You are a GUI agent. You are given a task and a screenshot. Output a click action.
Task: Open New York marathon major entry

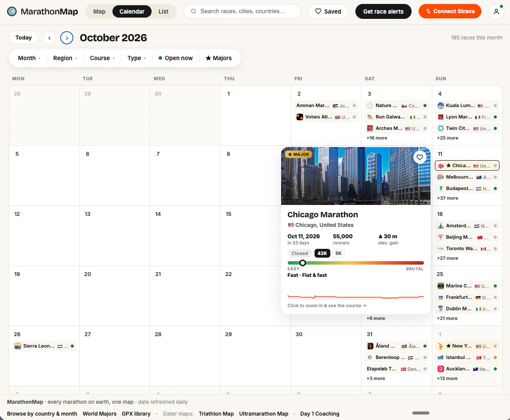coord(467,346)
